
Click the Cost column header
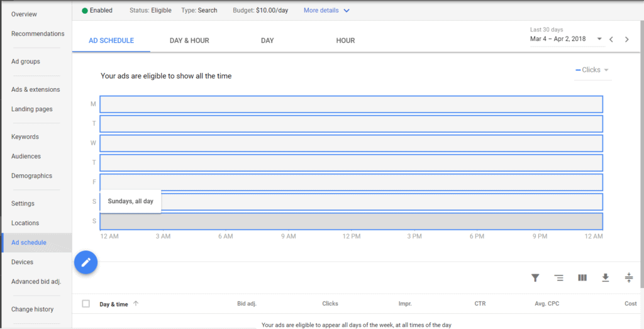click(631, 304)
